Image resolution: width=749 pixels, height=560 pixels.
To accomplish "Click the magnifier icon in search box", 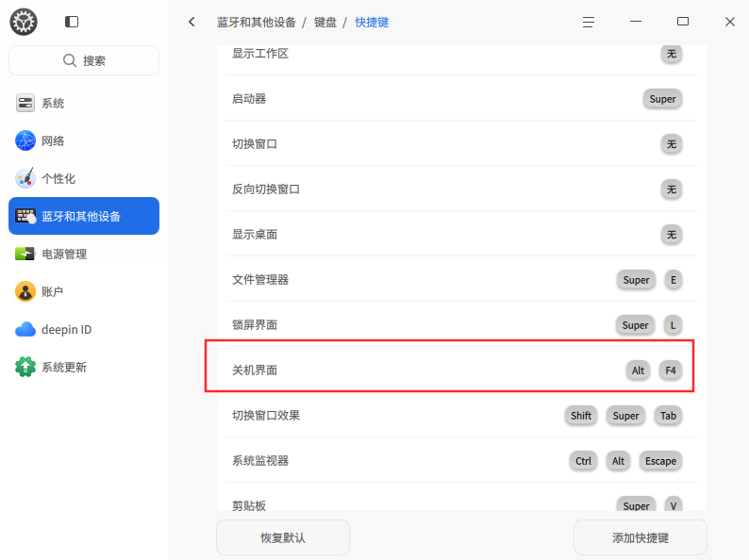I will click(x=70, y=60).
